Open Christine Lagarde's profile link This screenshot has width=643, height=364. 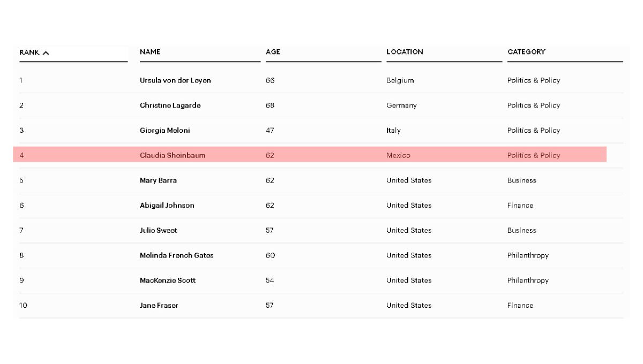point(170,105)
